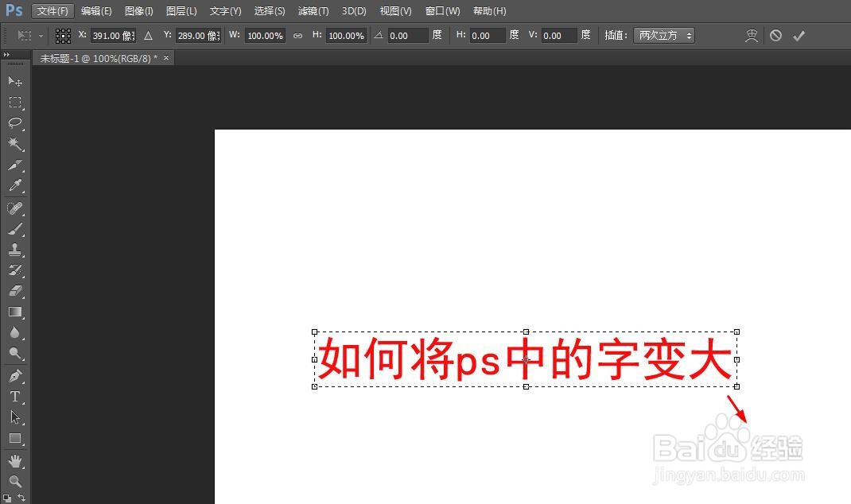Image resolution: width=851 pixels, height=504 pixels.
Task: Select the Pen tool
Action: (x=14, y=375)
